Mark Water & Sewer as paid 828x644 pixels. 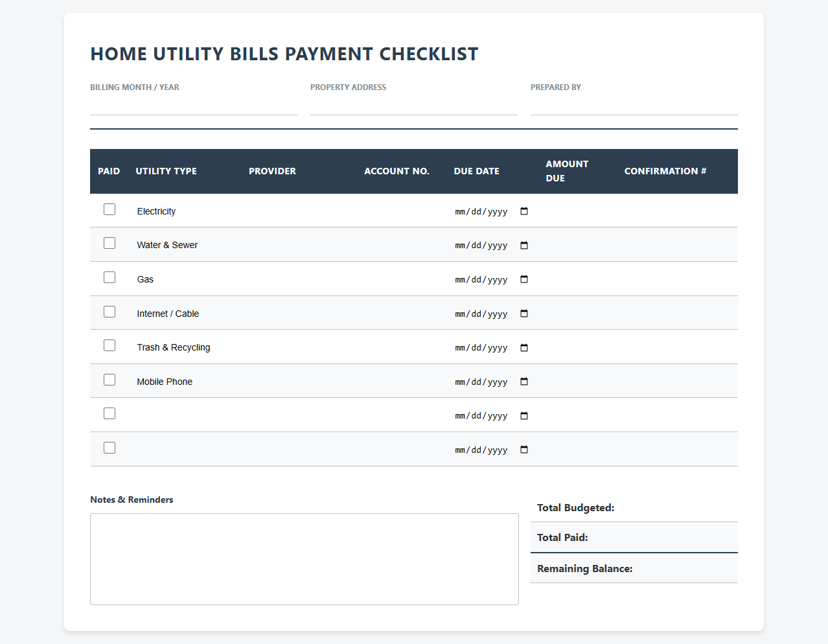pyautogui.click(x=109, y=243)
